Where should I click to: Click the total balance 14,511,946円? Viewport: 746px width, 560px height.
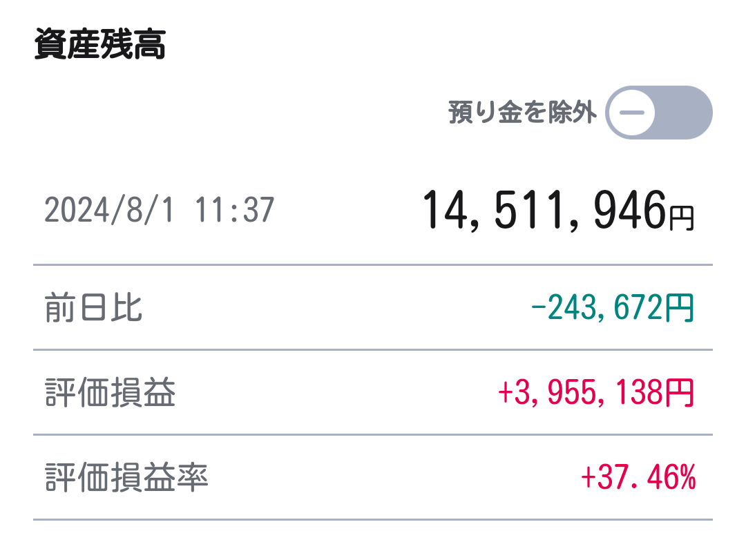[558, 211]
